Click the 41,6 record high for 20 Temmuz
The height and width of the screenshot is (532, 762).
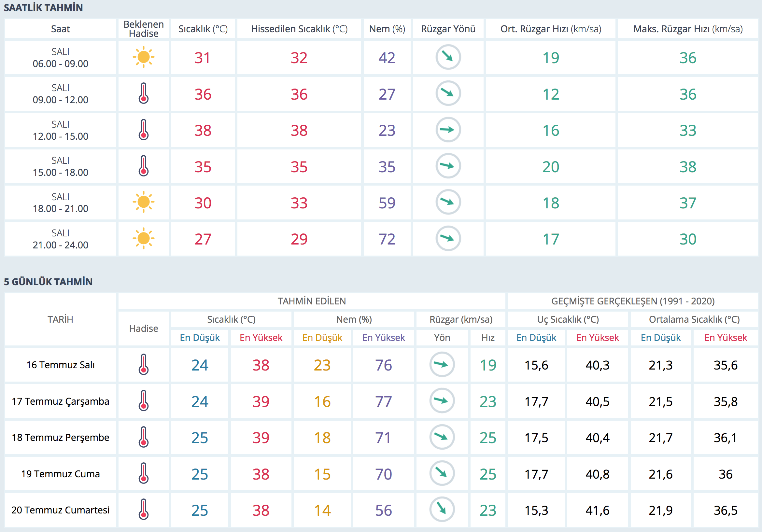coord(597,510)
